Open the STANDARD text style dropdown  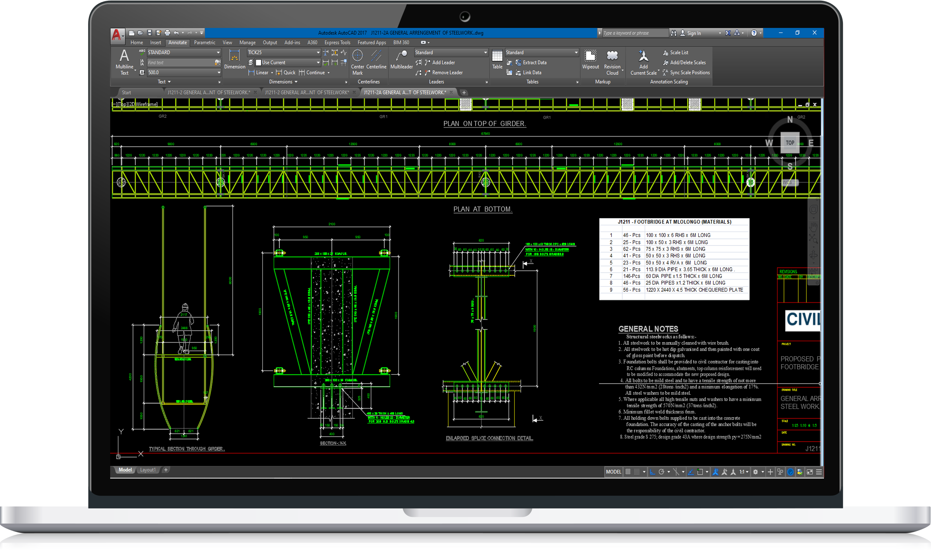click(x=218, y=52)
